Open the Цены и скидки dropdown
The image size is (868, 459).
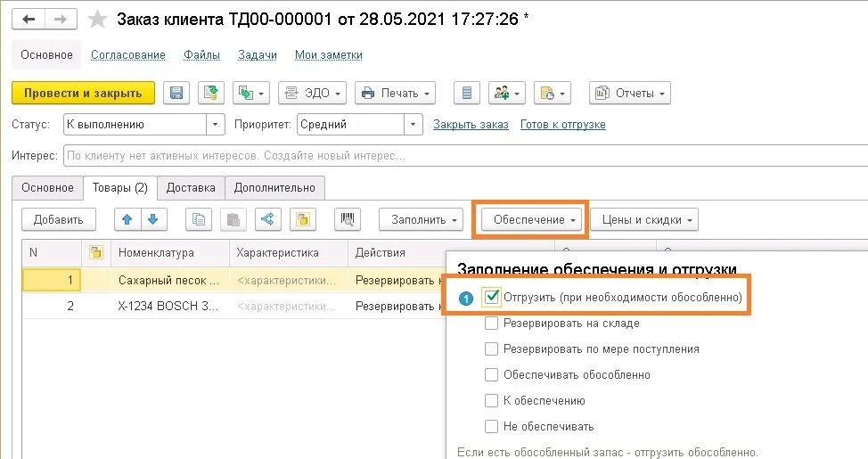click(645, 220)
